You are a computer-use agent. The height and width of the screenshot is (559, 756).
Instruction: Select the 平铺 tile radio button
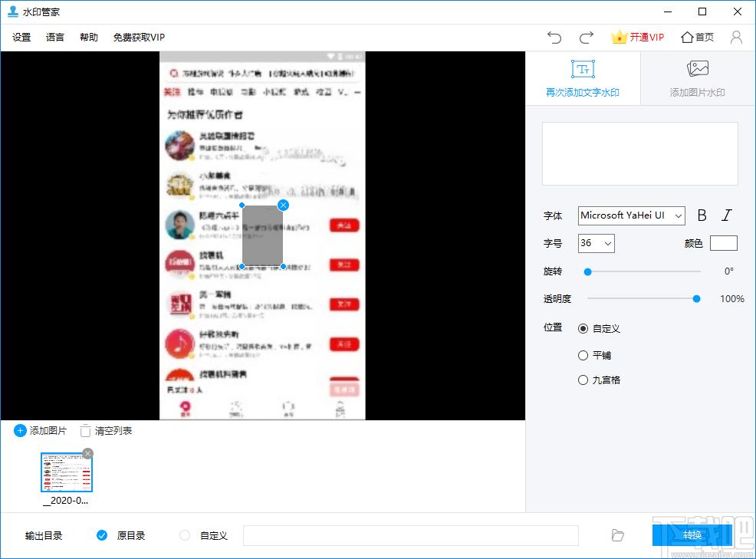point(583,356)
